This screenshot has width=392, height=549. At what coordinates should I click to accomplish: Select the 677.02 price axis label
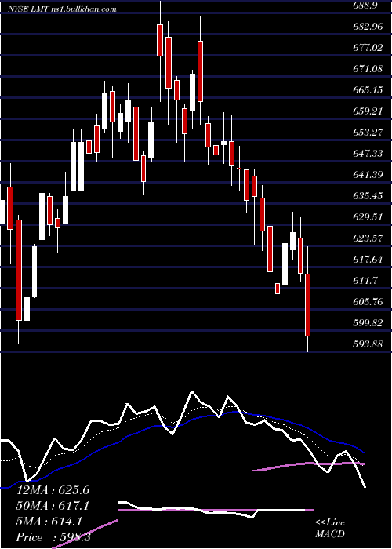pos(368,48)
